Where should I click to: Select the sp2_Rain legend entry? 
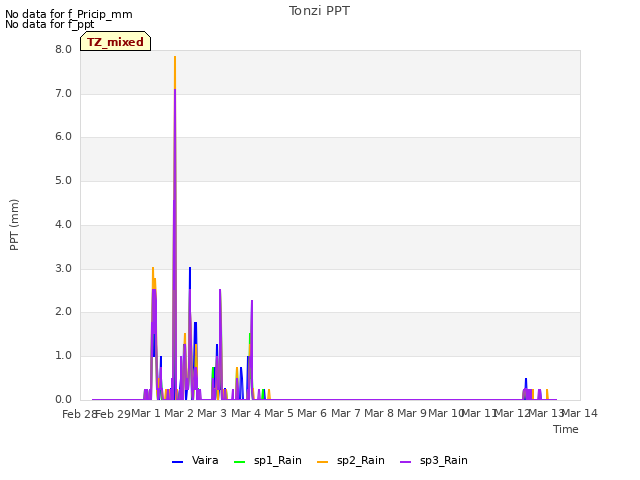coord(351,460)
